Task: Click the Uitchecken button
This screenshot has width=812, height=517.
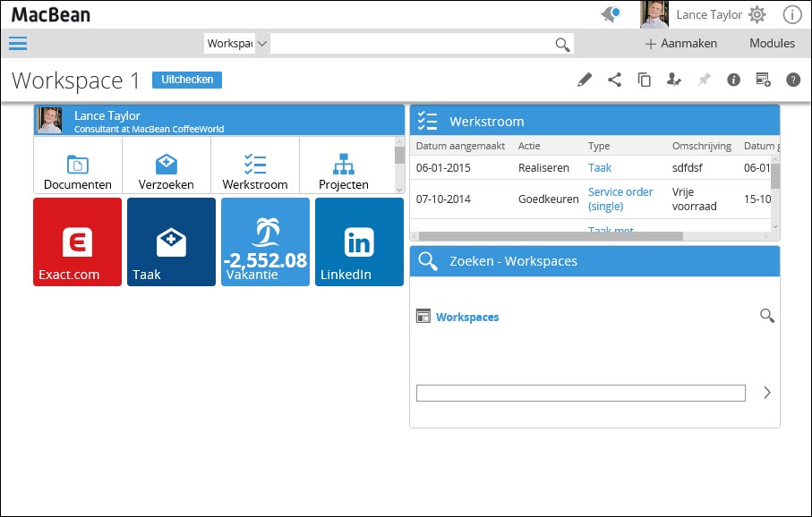Action: pos(187,80)
